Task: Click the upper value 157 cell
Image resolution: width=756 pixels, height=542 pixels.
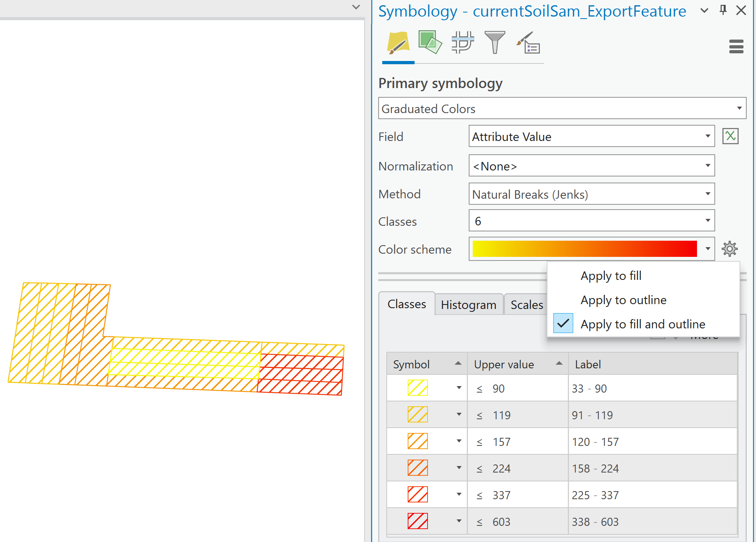Action: pos(518,441)
